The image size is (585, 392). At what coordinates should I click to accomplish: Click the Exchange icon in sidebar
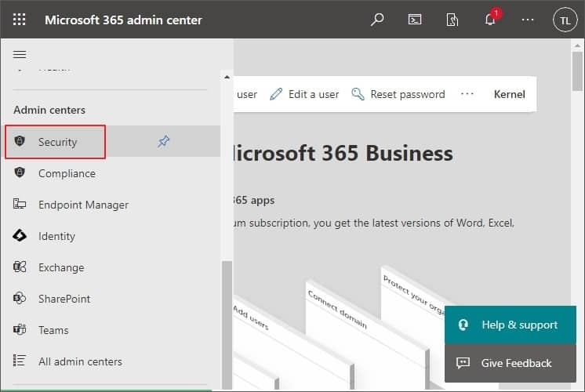click(x=20, y=267)
